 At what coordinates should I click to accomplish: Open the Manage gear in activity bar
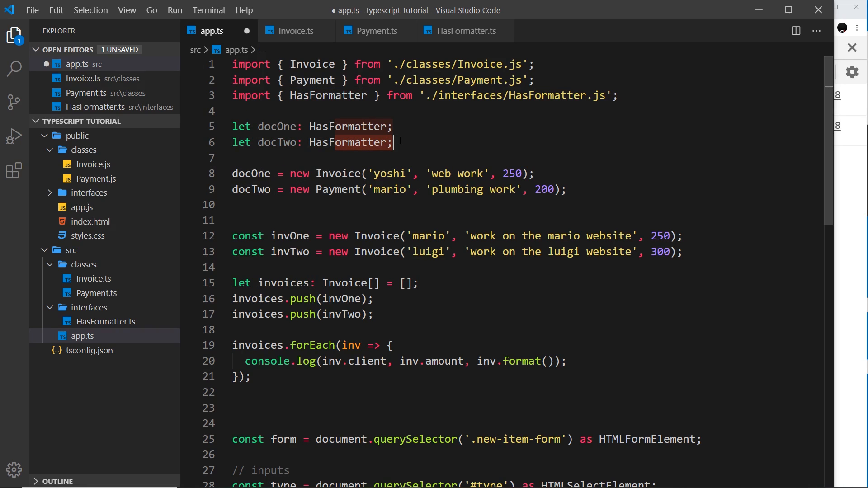coord(14,470)
